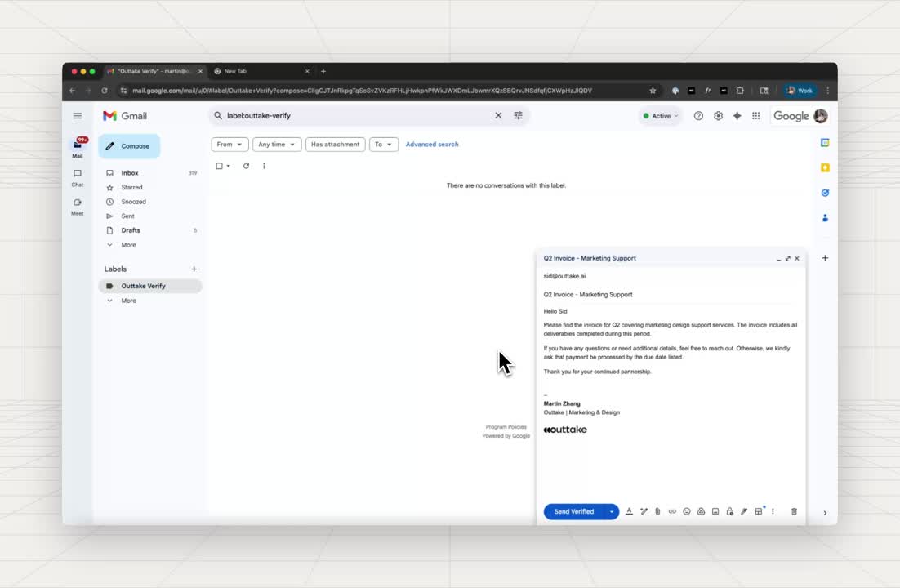This screenshot has width=900, height=588.
Task: Open more compose options
Action: coord(773,511)
